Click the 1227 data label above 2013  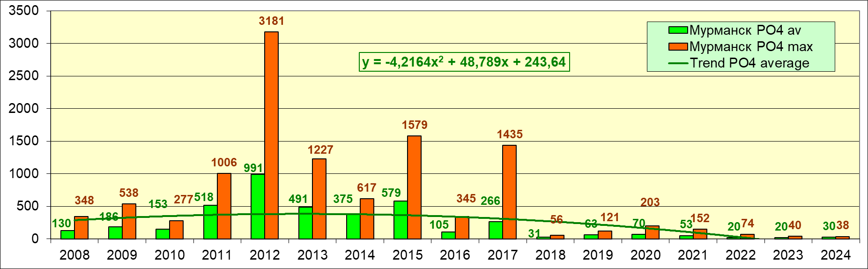(x=320, y=150)
